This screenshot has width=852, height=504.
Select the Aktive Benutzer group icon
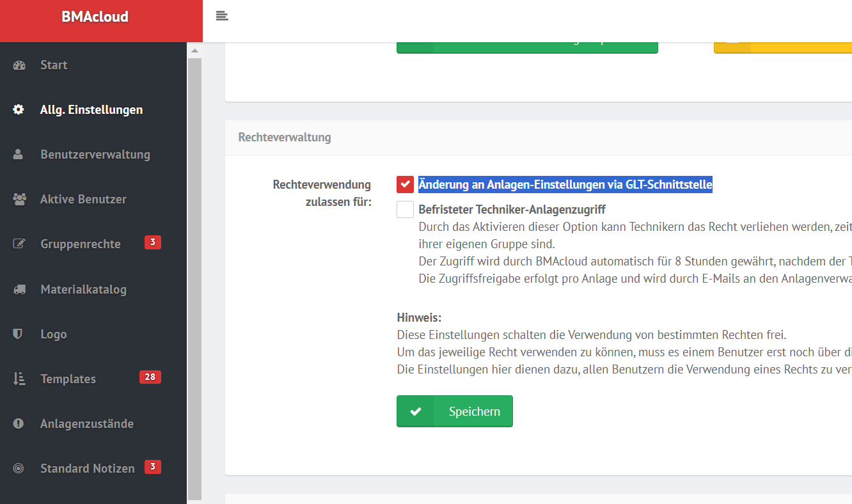[x=19, y=199]
